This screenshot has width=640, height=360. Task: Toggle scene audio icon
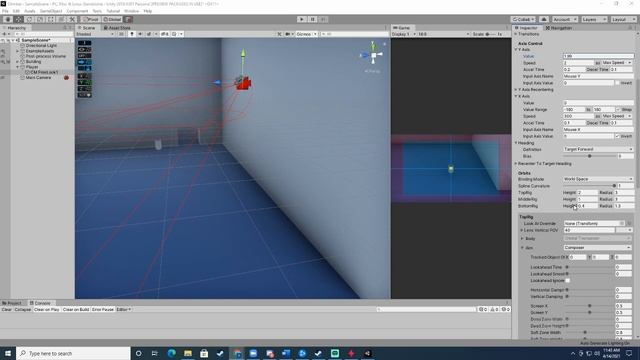pyautogui.click(x=140, y=34)
